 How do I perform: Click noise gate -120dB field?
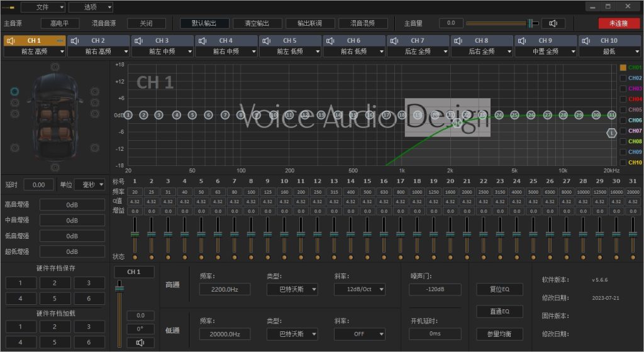(x=435, y=289)
